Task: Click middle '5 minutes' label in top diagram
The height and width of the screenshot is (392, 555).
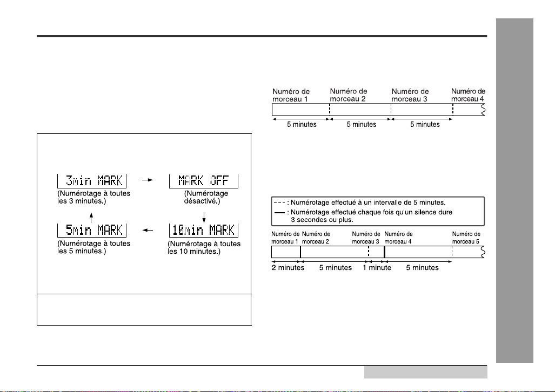Action: pos(362,125)
